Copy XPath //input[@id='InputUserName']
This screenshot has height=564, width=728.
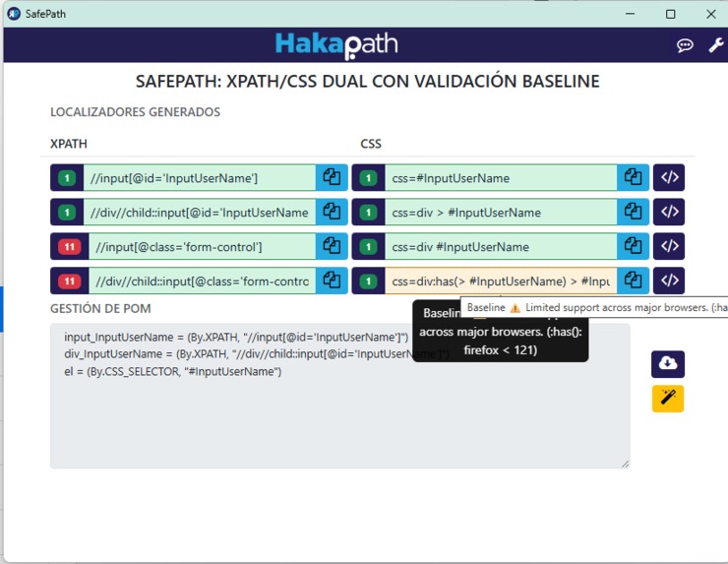click(x=332, y=177)
